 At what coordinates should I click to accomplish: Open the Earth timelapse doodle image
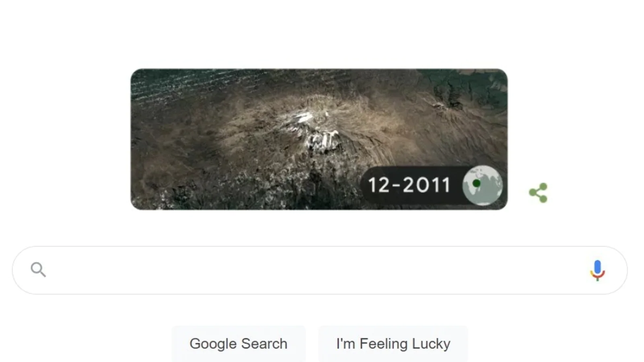point(319,139)
